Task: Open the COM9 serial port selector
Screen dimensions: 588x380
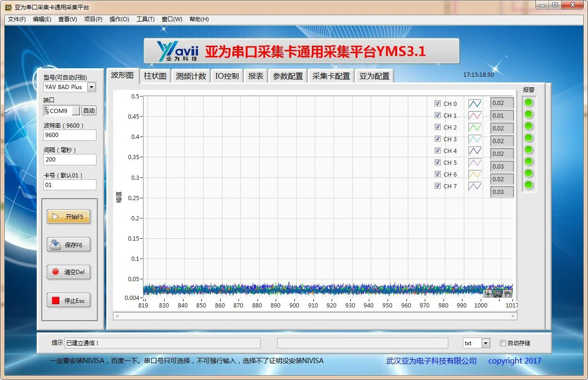Action: [x=62, y=111]
